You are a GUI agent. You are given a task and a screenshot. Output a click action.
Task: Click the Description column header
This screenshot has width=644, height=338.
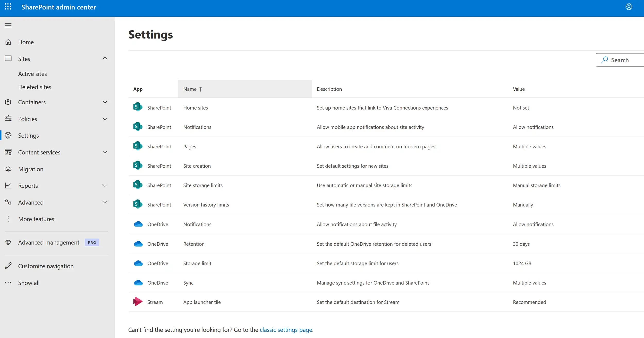(329, 89)
